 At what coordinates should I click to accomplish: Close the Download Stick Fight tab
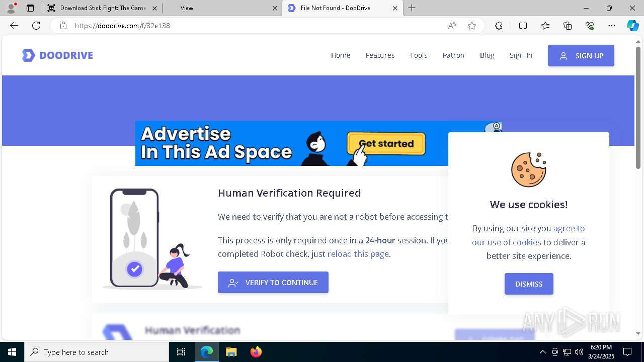click(154, 8)
